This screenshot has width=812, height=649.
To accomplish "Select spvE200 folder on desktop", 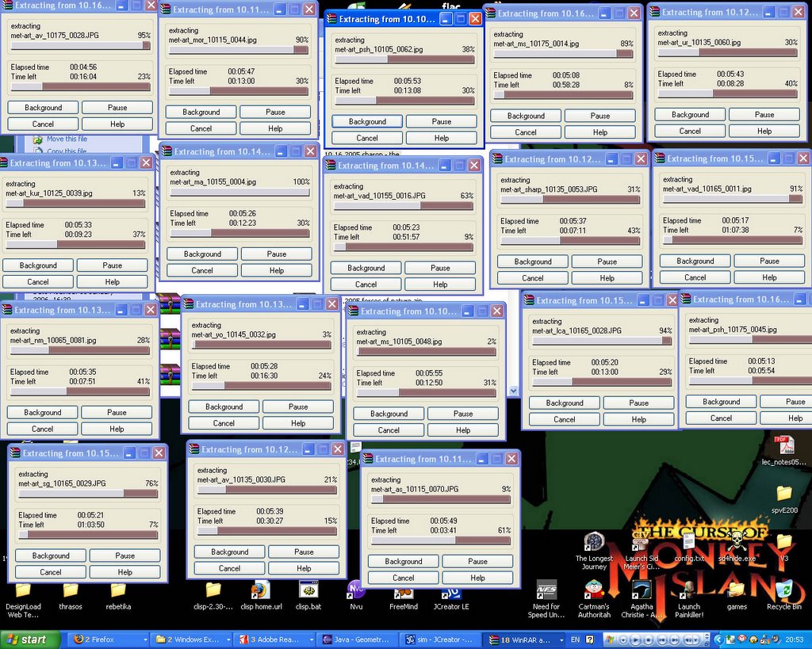I will (784, 499).
